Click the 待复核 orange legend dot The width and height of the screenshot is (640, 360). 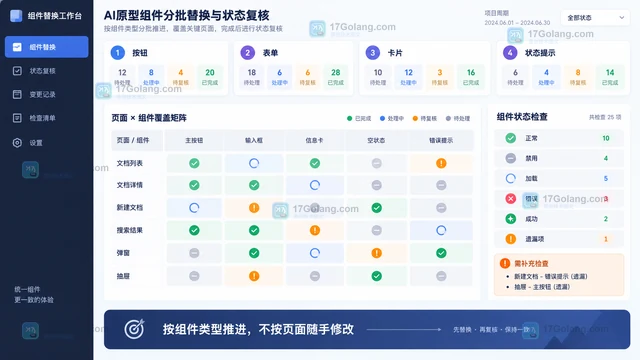click(415, 118)
